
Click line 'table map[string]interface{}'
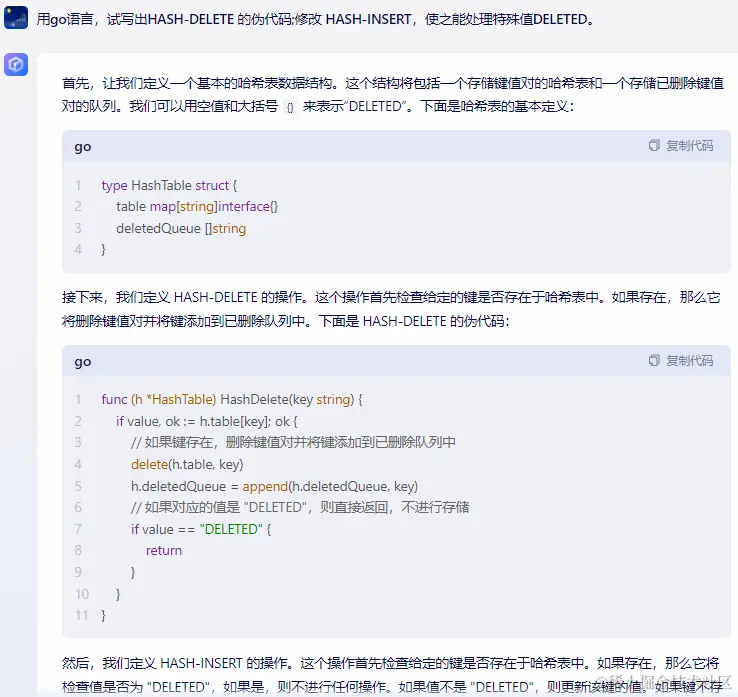click(197, 207)
